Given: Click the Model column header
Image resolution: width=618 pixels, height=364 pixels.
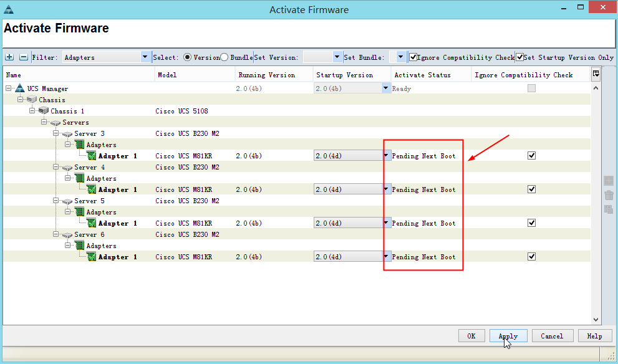Looking at the screenshot, I should (195, 75).
